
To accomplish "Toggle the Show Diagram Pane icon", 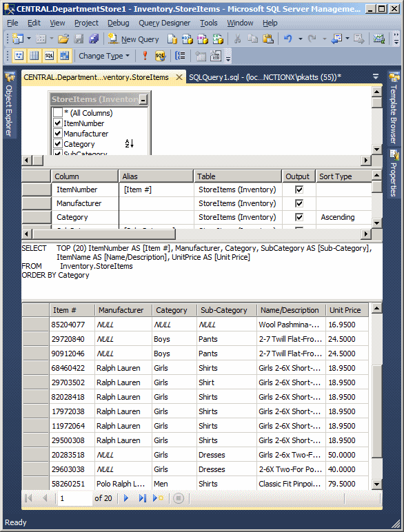I will tap(19, 56).
